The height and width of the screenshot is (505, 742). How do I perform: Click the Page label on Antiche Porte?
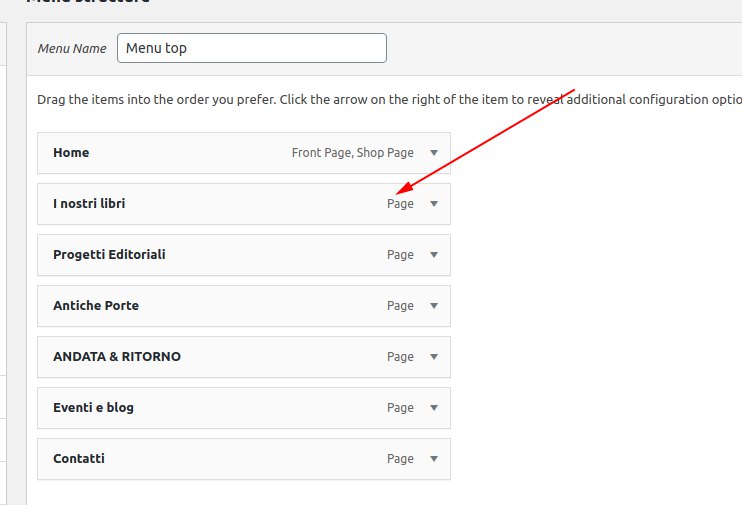pyautogui.click(x=400, y=306)
